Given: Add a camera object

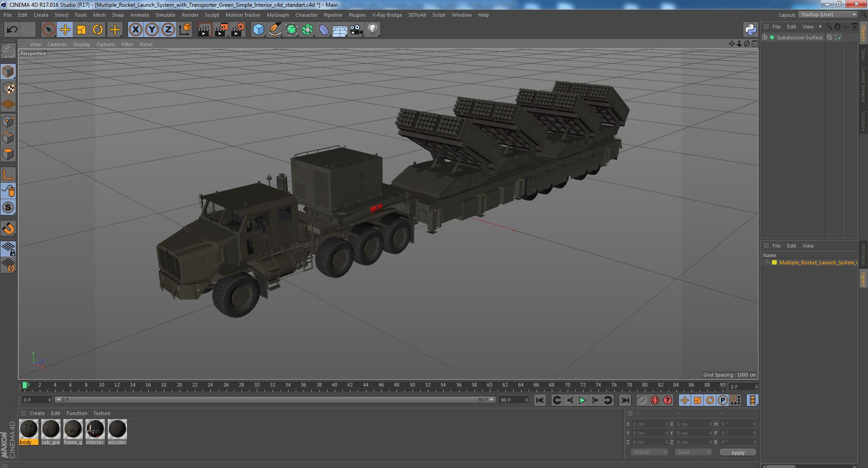Looking at the screenshot, I should tap(356, 30).
